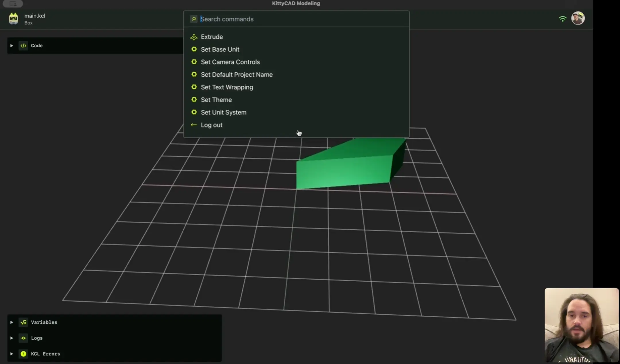Choose the Set Theme command
The width and height of the screenshot is (620, 364).
coord(216,100)
